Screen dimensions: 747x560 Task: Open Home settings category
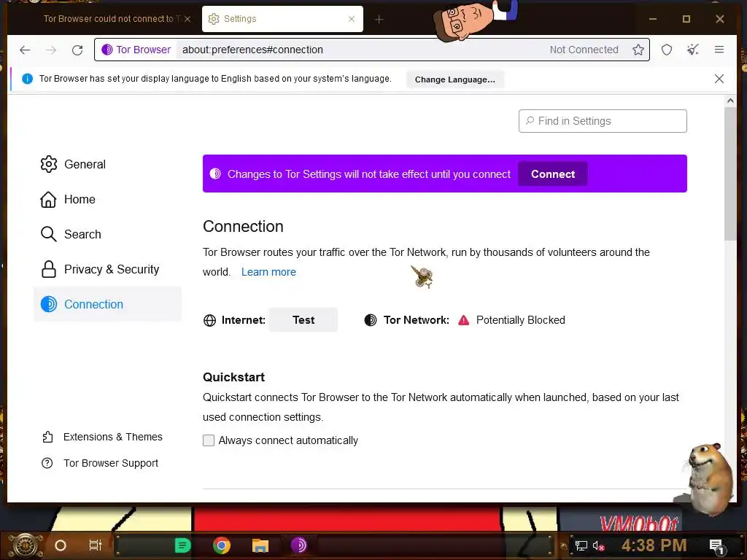coord(107,199)
